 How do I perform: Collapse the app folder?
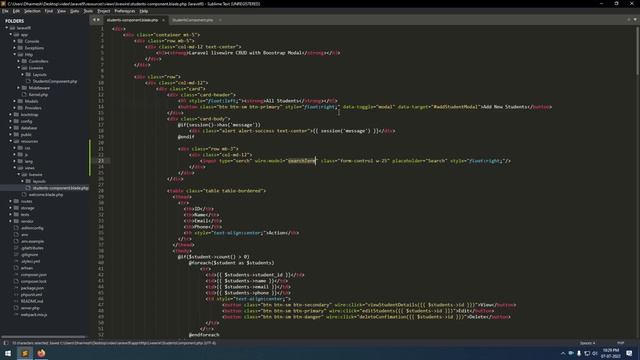coord(11,35)
